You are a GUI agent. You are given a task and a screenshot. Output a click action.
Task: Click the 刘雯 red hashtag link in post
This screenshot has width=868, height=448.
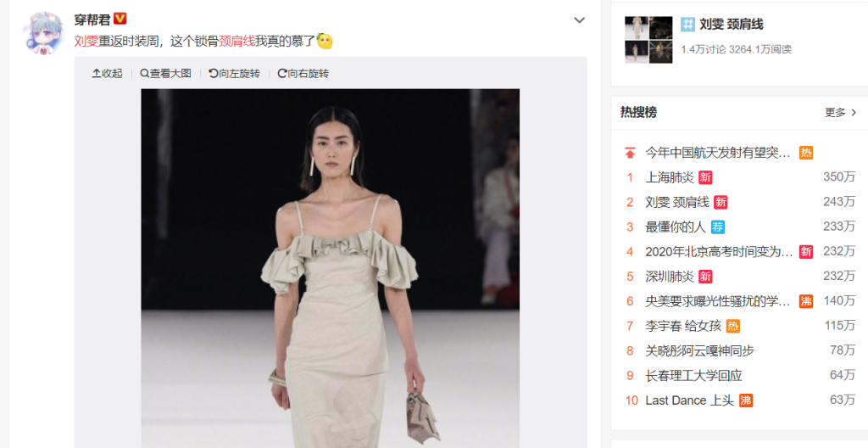point(86,41)
